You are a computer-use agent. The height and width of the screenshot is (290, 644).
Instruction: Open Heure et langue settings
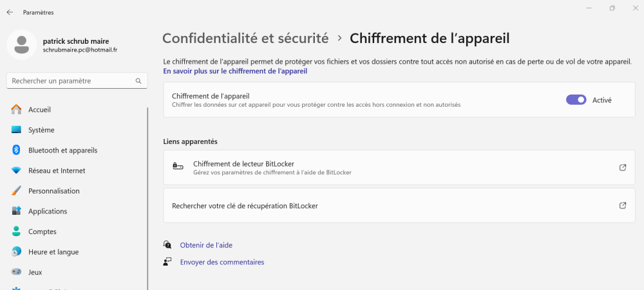tap(53, 252)
